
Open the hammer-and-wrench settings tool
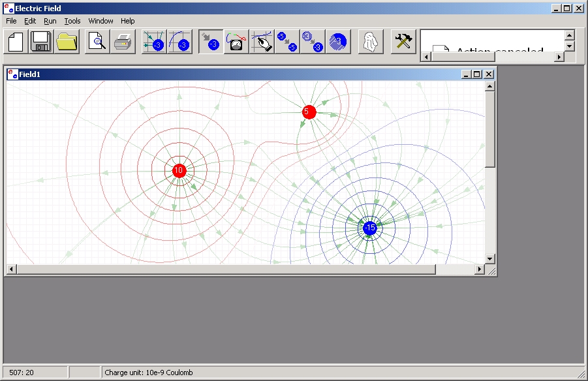403,41
